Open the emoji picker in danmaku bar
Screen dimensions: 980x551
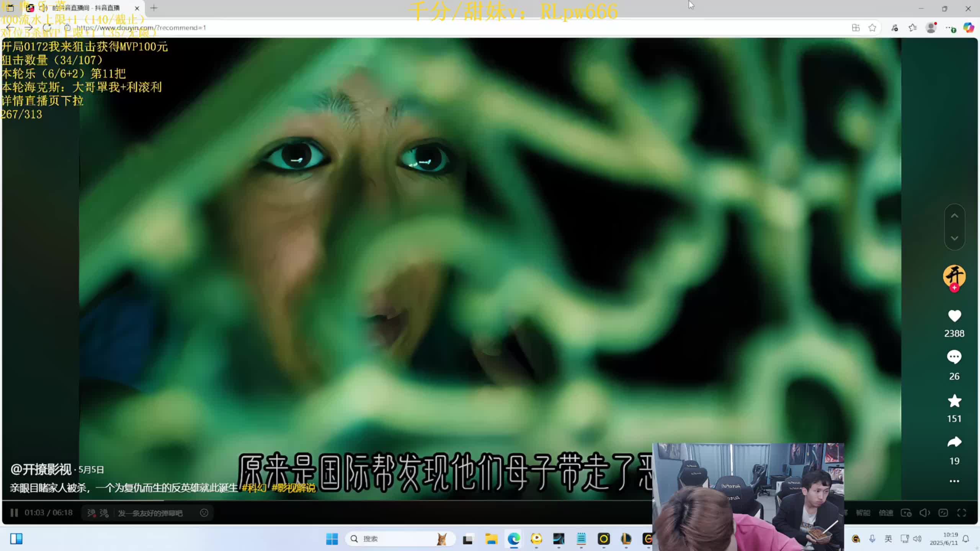click(204, 513)
